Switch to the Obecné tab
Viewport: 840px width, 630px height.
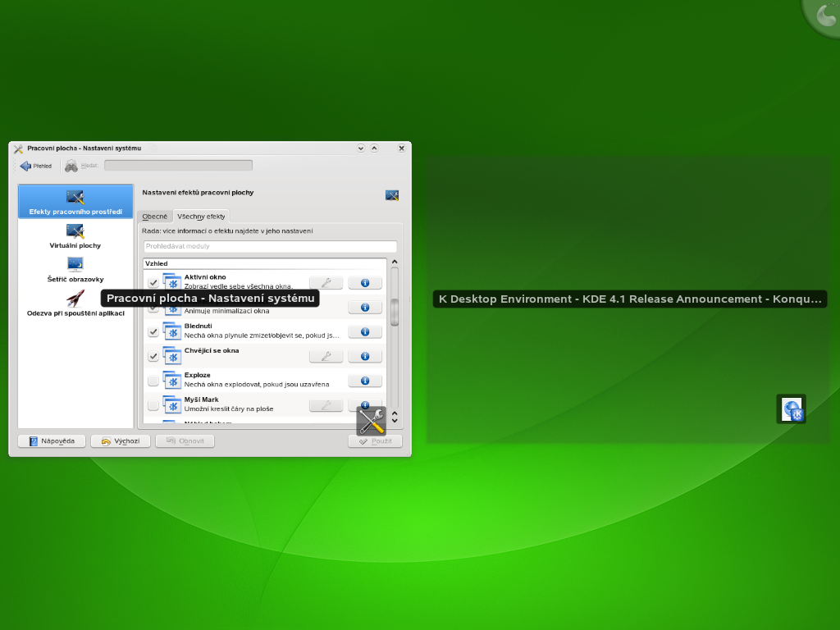click(x=155, y=217)
